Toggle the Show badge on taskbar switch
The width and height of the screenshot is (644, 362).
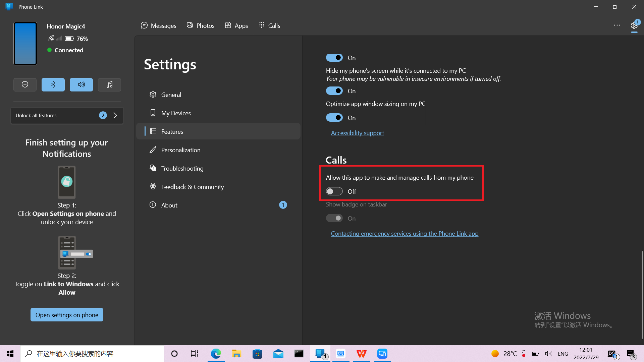[x=334, y=218]
